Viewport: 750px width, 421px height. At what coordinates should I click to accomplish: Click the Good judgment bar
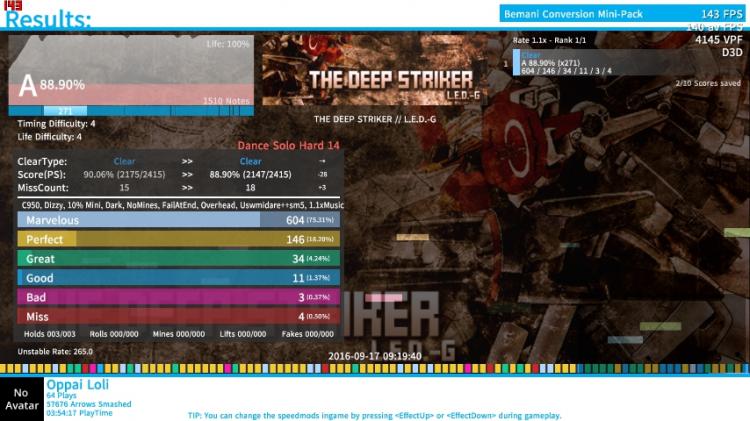178,277
